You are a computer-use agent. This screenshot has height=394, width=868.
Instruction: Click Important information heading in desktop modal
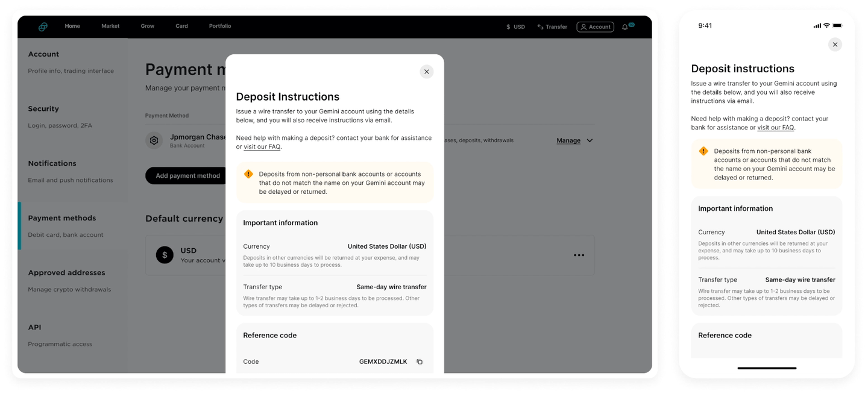(280, 223)
